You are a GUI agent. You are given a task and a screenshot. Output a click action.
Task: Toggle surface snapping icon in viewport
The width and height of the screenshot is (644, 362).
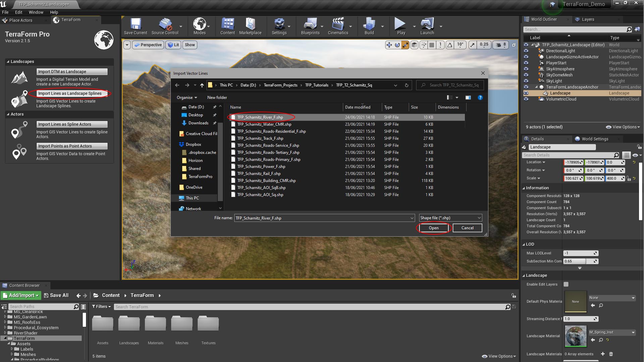point(424,45)
